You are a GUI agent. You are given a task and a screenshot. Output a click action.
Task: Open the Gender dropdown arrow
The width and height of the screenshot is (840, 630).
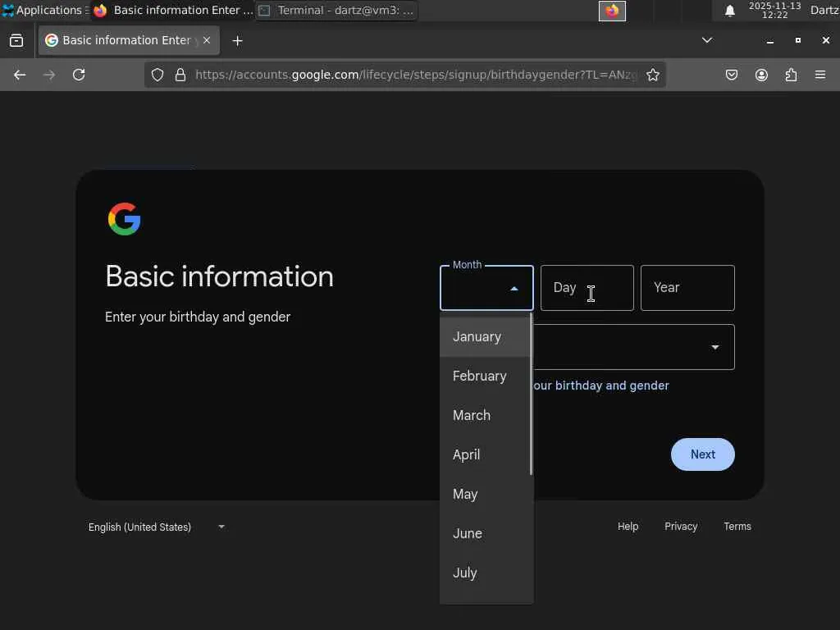click(x=715, y=347)
